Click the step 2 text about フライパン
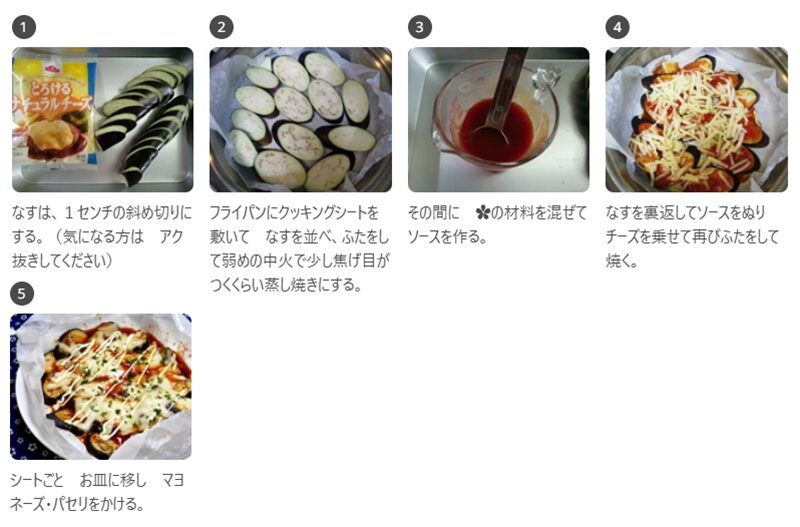Screen dimensions: 800x527 pos(300,248)
